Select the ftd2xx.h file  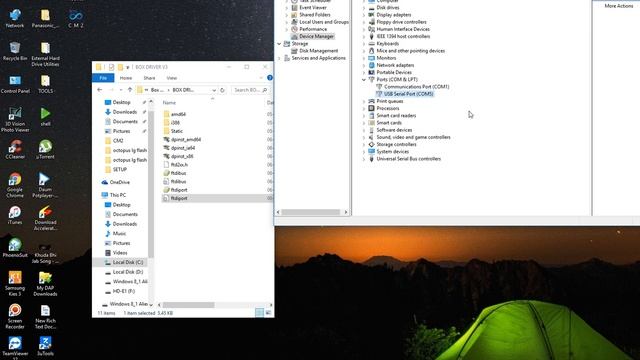[179, 165]
